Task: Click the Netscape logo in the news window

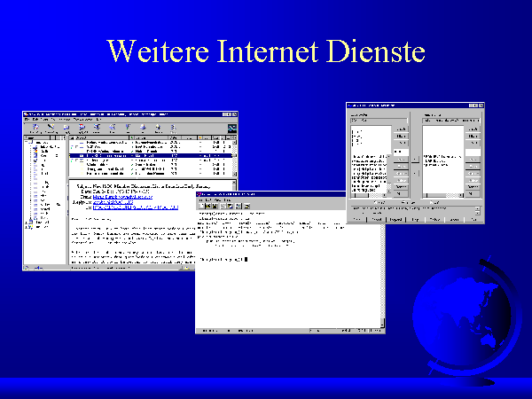Action: pyautogui.click(x=231, y=128)
